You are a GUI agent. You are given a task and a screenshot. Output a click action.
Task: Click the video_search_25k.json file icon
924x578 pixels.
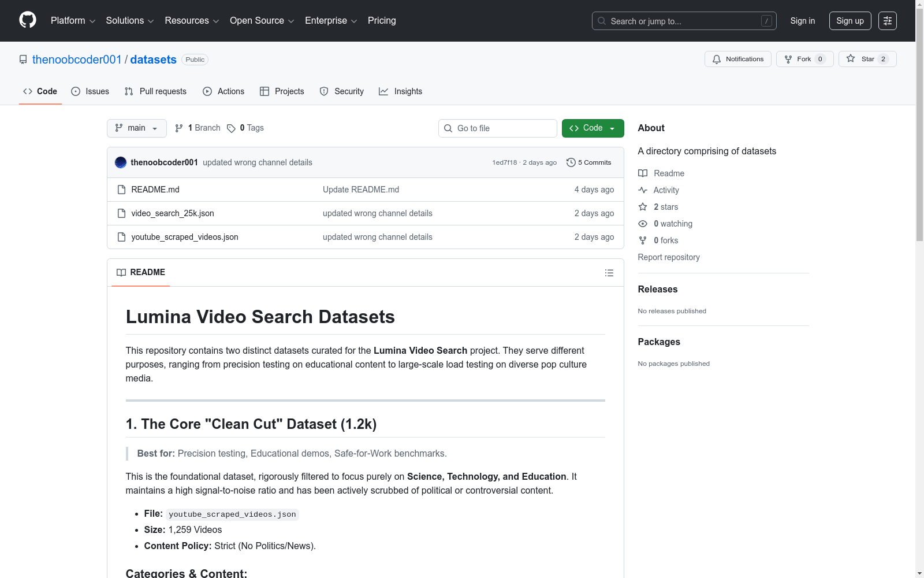click(121, 213)
